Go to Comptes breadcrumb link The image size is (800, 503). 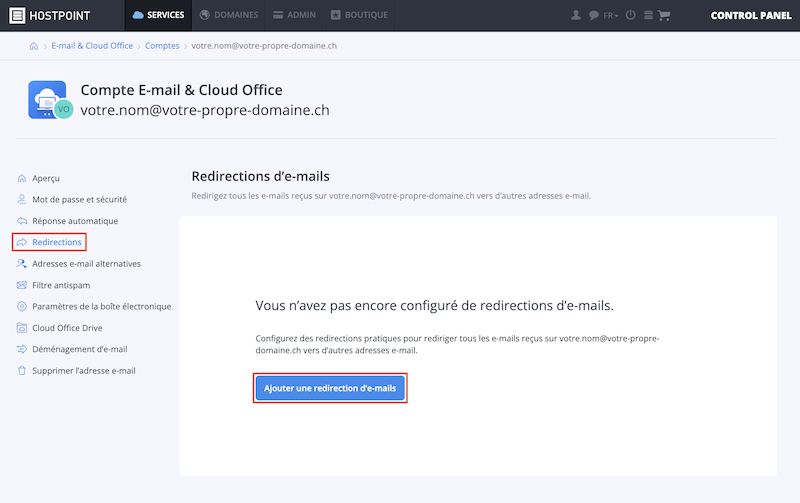point(162,46)
